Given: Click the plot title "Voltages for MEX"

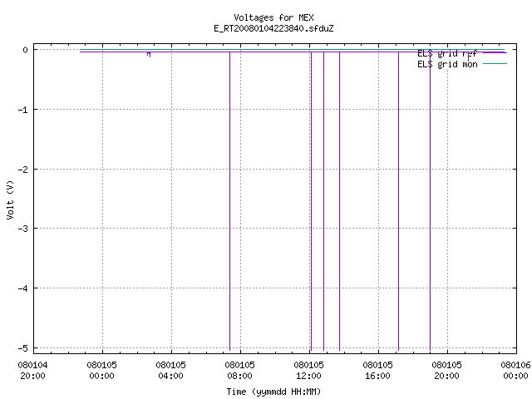Looking at the screenshot, I should [273, 17].
